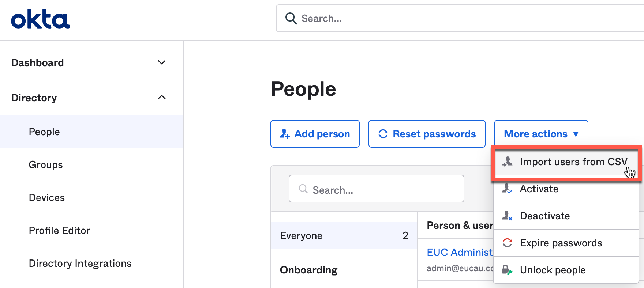
Task: Collapse the Directory sidebar section
Action: 161,98
